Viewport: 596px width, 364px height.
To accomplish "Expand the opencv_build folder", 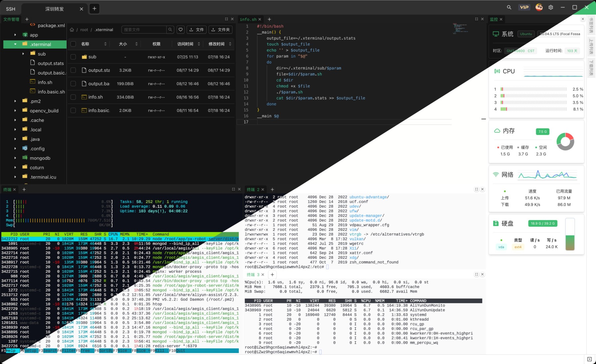I will [x=15, y=111].
